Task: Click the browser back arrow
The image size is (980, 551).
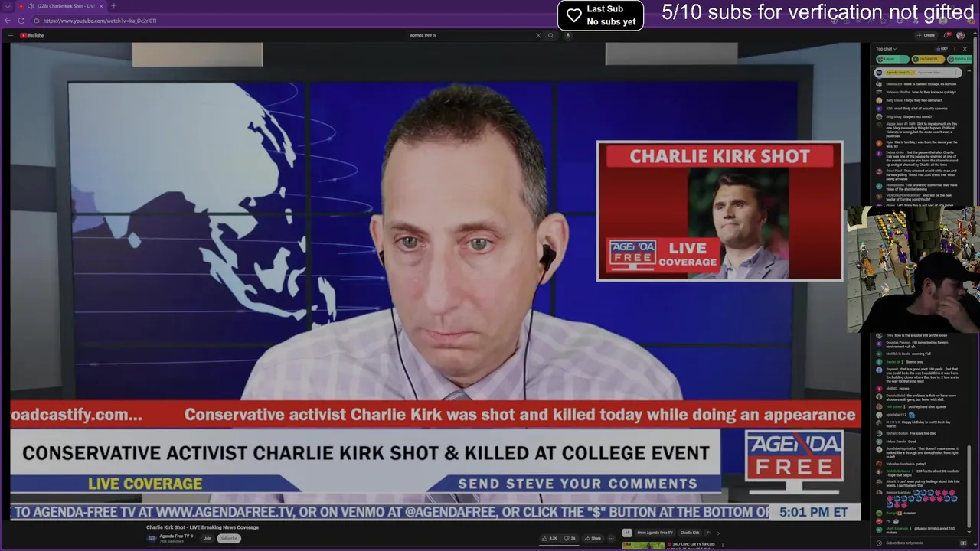Action: [x=8, y=21]
